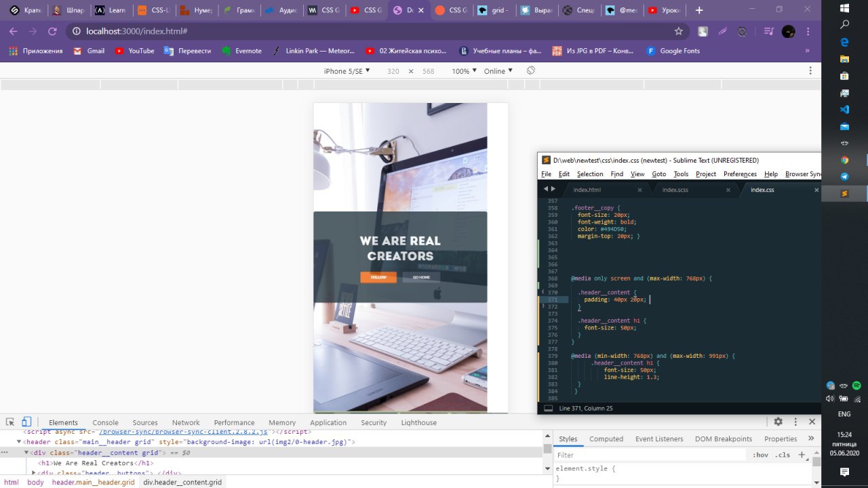
Task: Open the Перевести bookmark
Action: click(x=188, y=51)
